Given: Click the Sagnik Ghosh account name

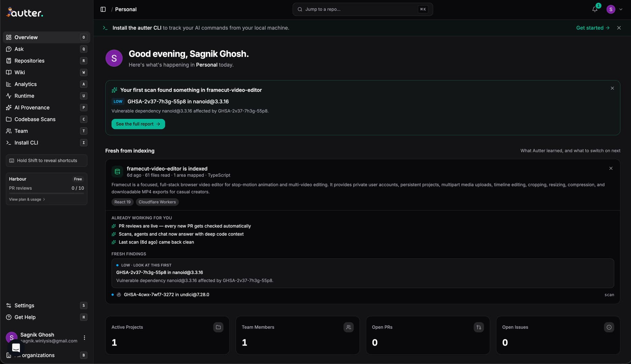Looking at the screenshot, I should click(37, 335).
